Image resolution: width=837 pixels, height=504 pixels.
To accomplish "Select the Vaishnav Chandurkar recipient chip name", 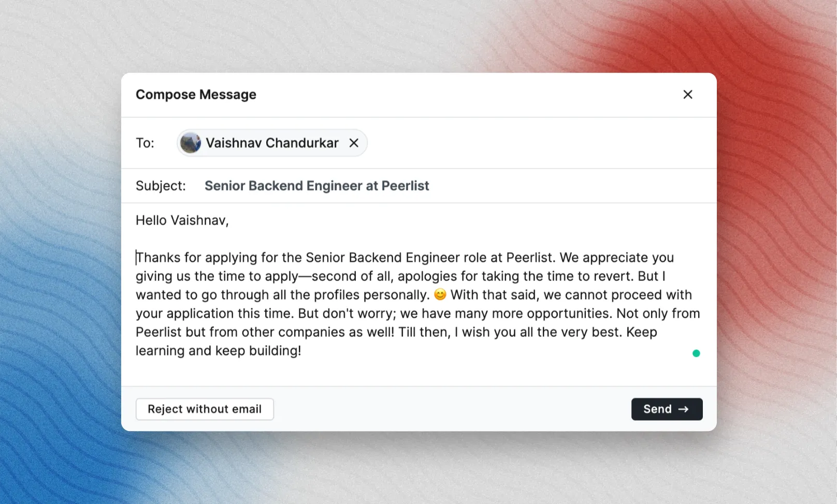I will point(272,143).
